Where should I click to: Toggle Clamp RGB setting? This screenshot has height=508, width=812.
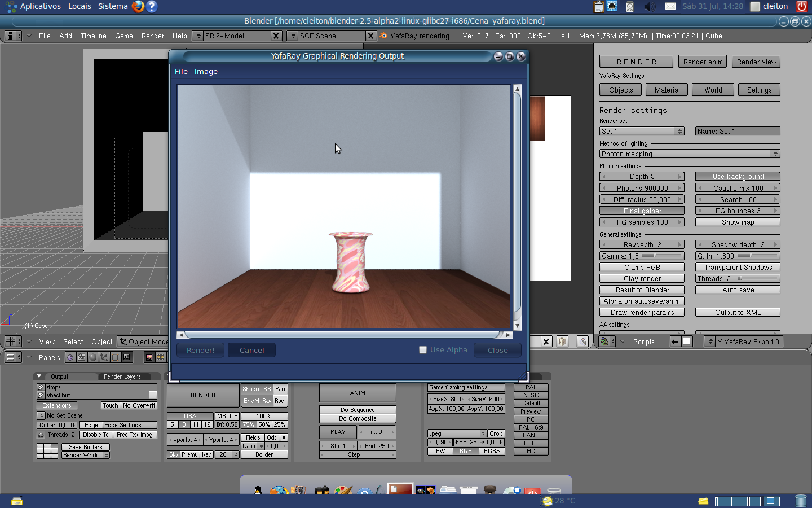(x=642, y=267)
